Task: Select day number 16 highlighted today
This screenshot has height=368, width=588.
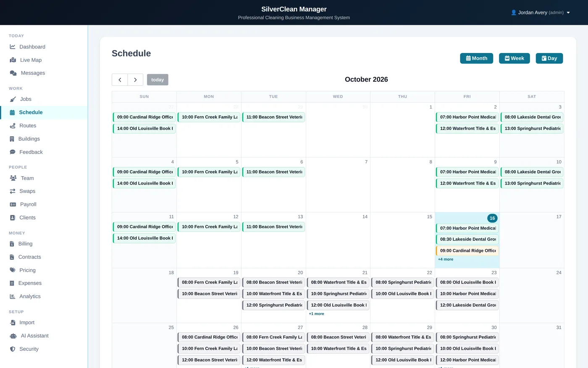Action: click(x=492, y=218)
